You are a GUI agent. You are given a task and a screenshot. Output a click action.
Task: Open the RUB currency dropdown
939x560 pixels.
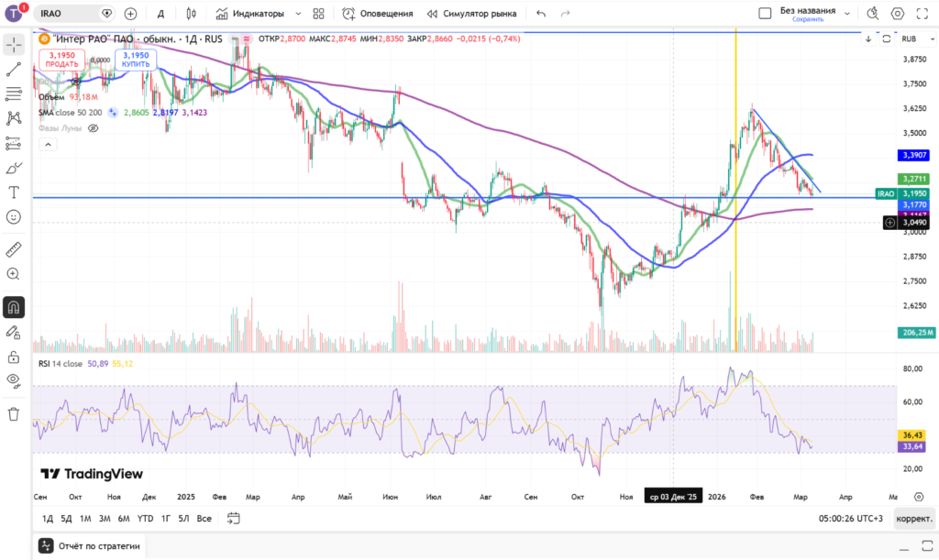click(917, 38)
